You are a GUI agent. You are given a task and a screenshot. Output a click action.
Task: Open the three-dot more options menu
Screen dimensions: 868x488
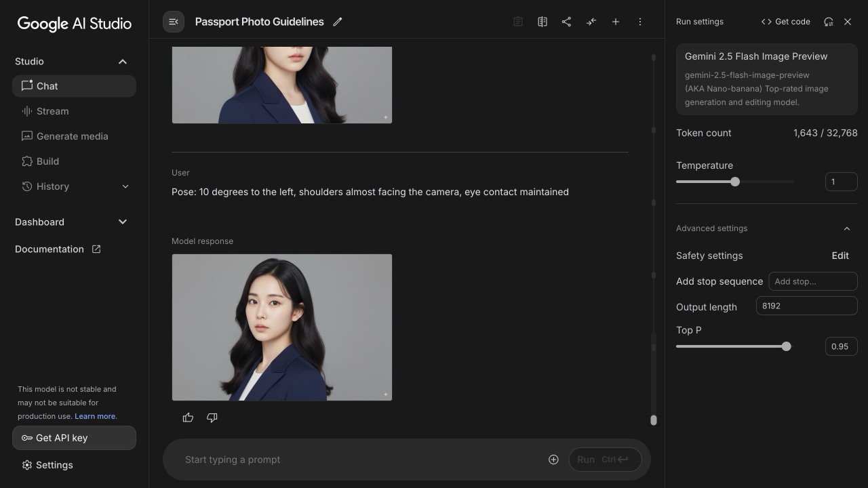point(640,22)
